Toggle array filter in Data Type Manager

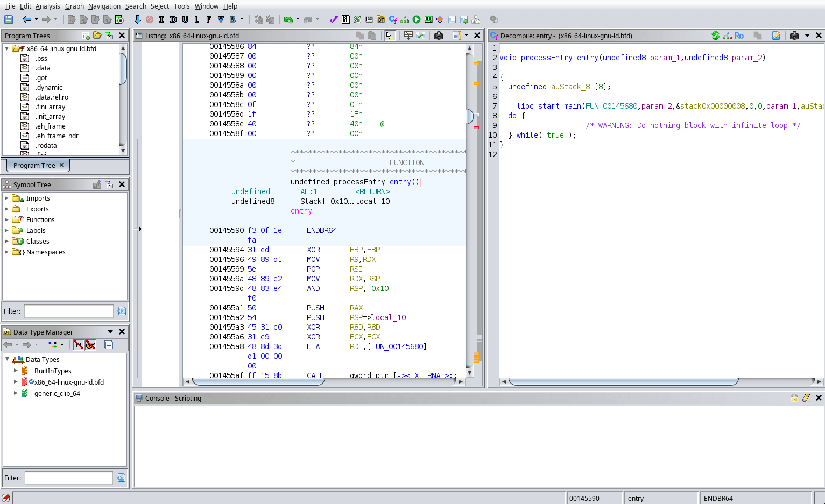click(79, 345)
